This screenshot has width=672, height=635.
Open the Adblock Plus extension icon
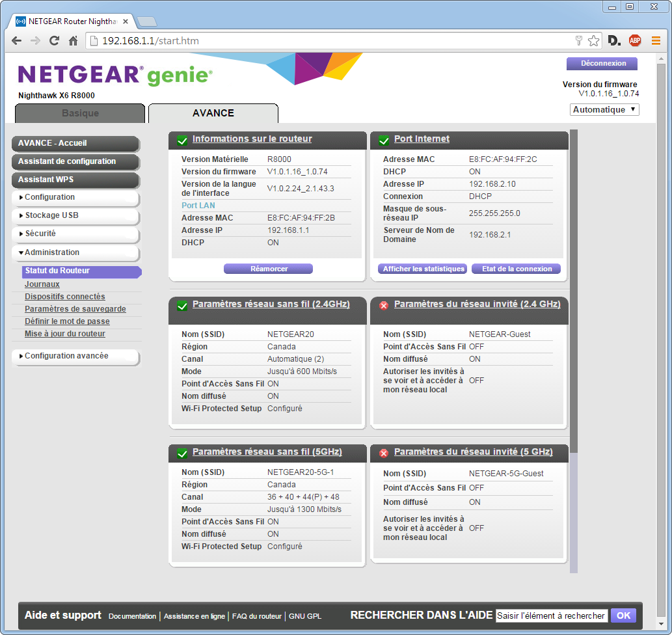point(634,41)
